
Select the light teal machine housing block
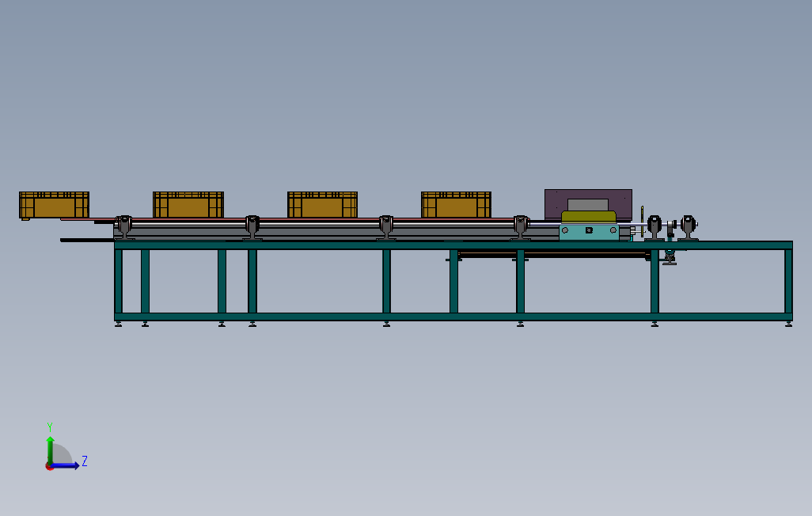tap(589, 232)
